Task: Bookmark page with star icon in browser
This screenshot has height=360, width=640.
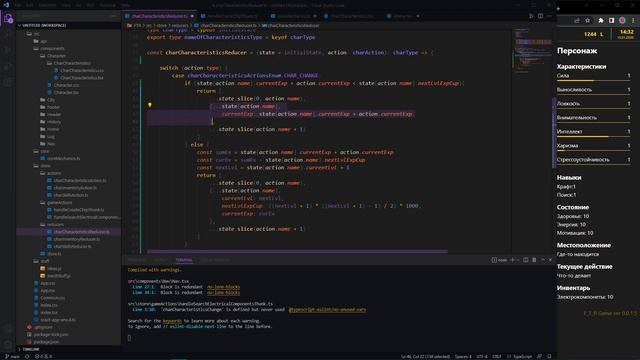Action: point(588,20)
